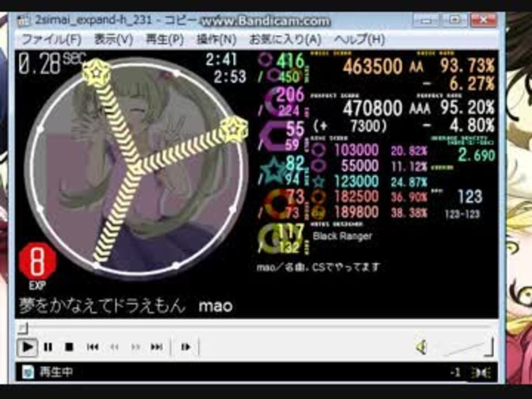Open the ヘルプ(H) menu
This screenshot has height=399, width=532.
point(359,40)
